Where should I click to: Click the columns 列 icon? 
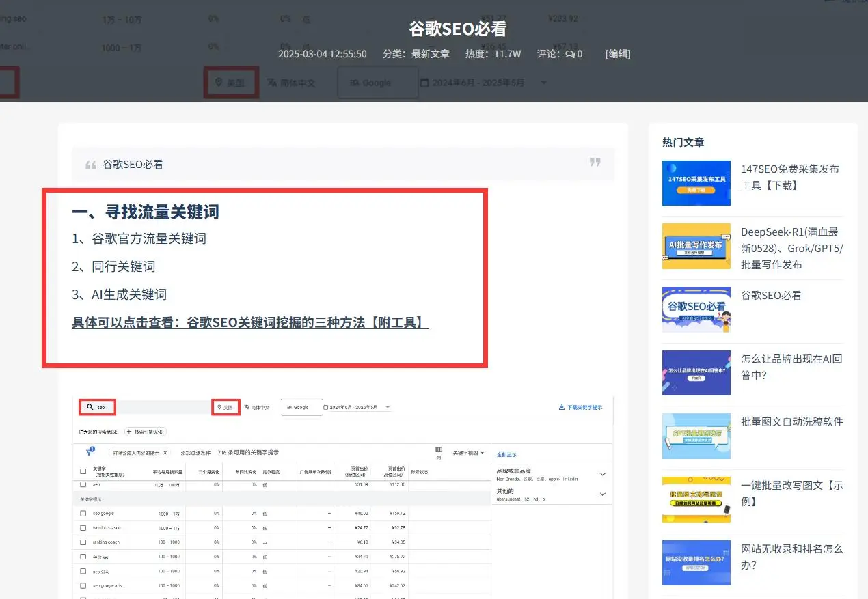click(439, 452)
